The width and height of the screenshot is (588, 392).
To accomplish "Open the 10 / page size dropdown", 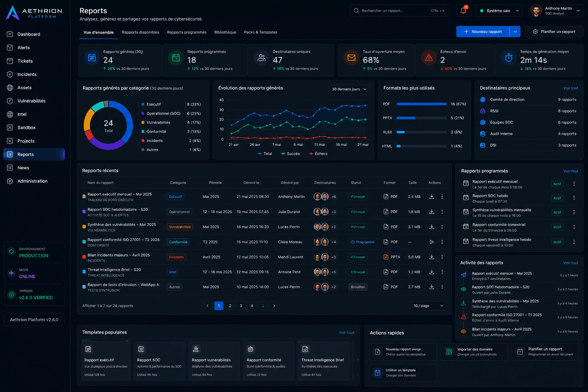I will click(428, 306).
